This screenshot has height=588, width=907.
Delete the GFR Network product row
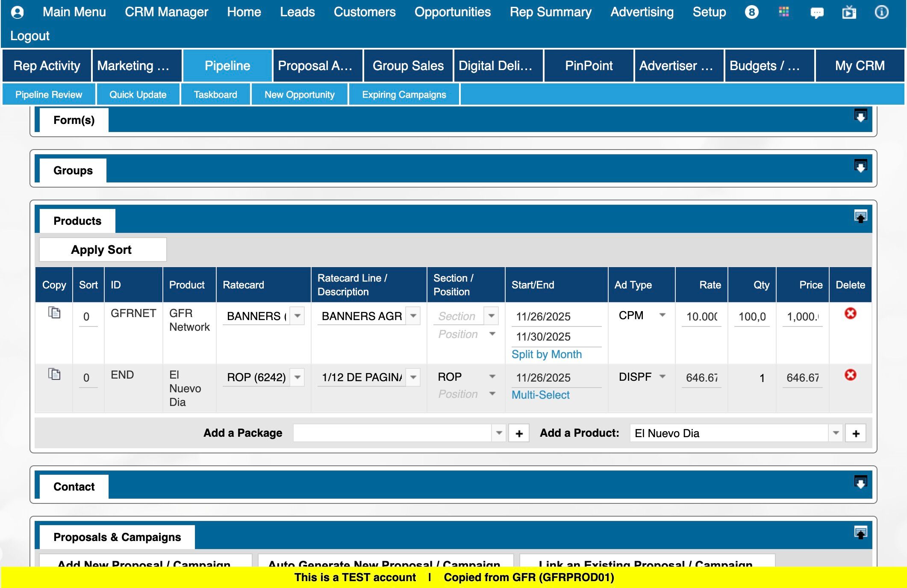pos(850,313)
